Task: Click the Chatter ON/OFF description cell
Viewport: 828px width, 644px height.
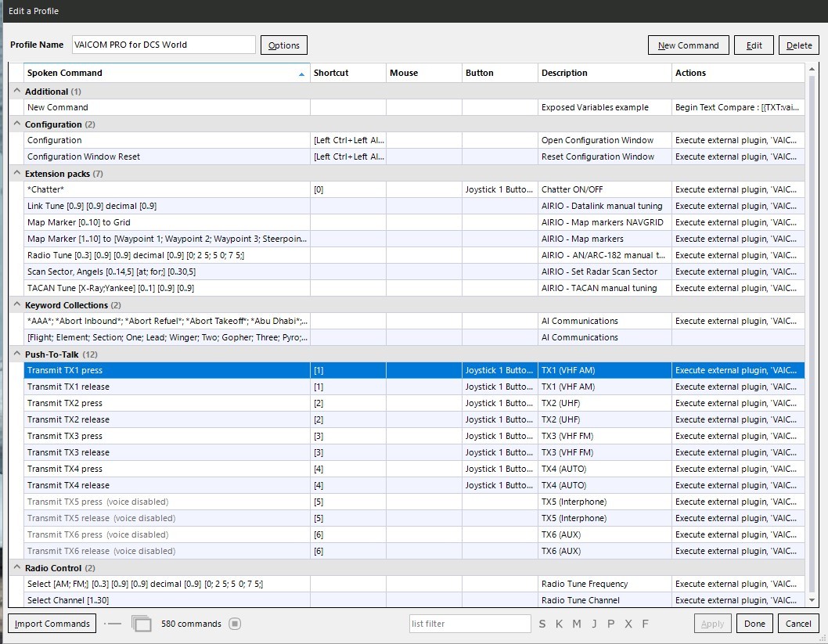Action: click(x=605, y=189)
